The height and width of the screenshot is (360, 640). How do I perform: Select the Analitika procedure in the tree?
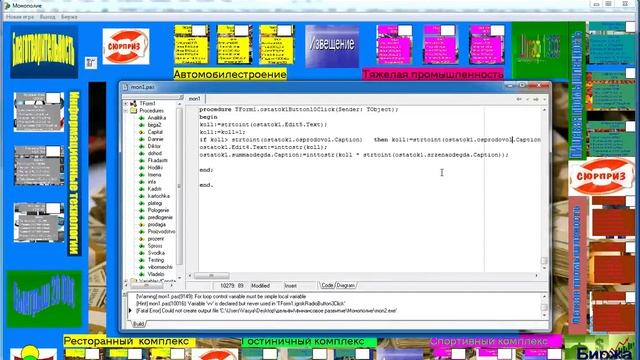coord(156,118)
